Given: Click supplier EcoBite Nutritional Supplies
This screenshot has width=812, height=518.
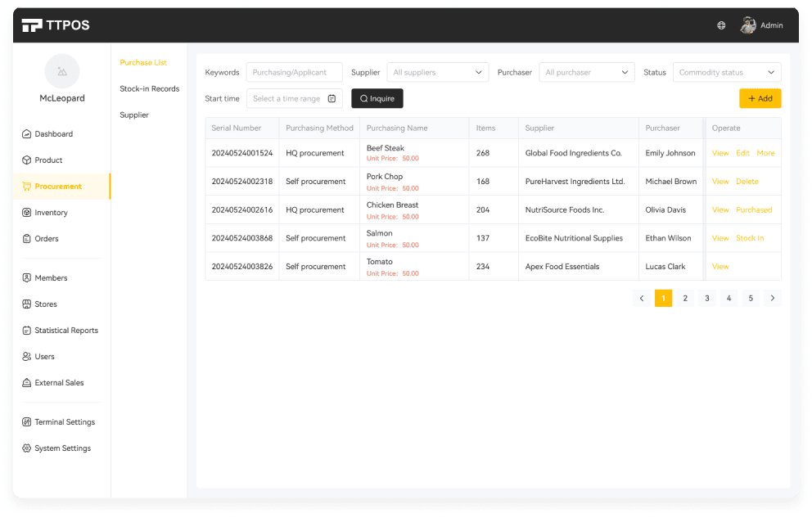Looking at the screenshot, I should click(574, 238).
